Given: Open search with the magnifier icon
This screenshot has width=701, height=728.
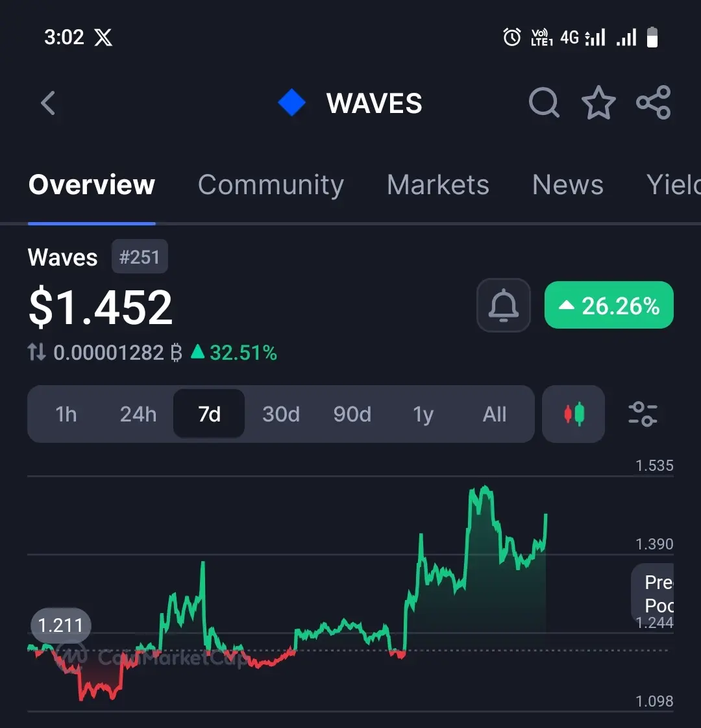Looking at the screenshot, I should (544, 102).
